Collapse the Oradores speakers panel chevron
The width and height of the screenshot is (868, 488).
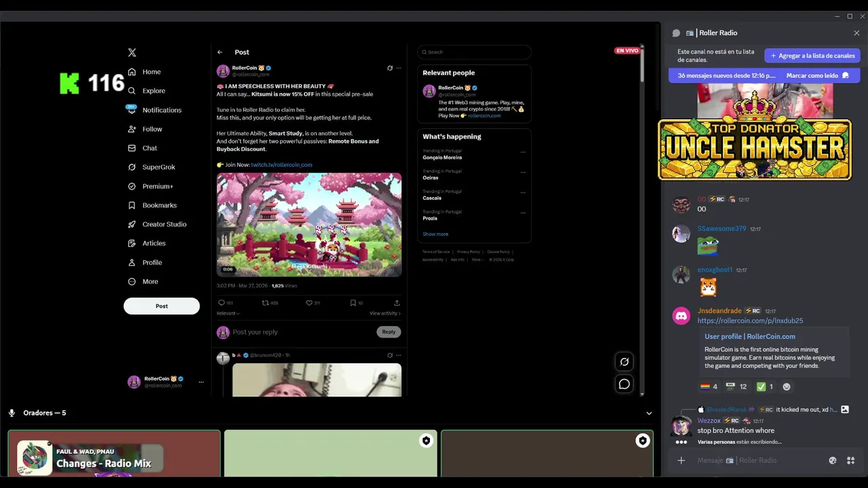(649, 413)
